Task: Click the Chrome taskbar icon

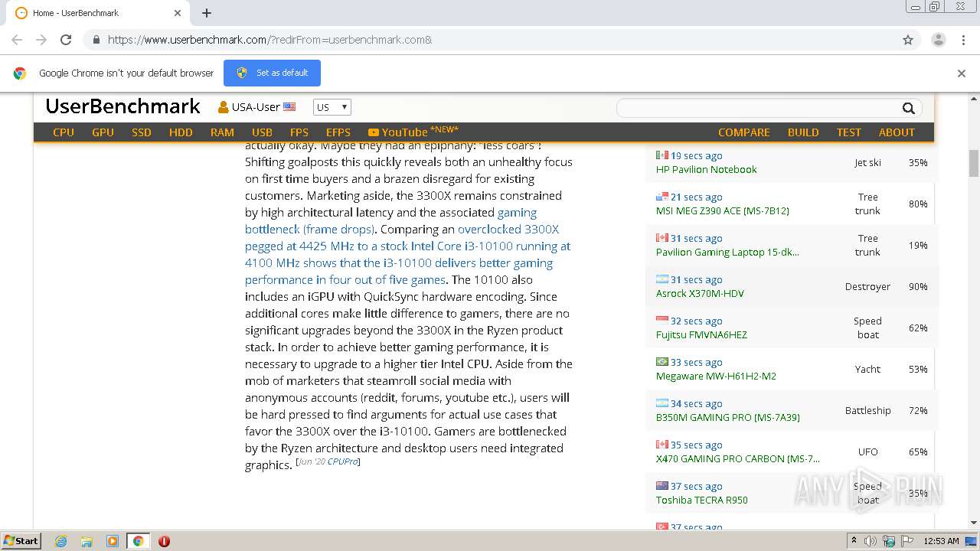Action: click(x=138, y=541)
